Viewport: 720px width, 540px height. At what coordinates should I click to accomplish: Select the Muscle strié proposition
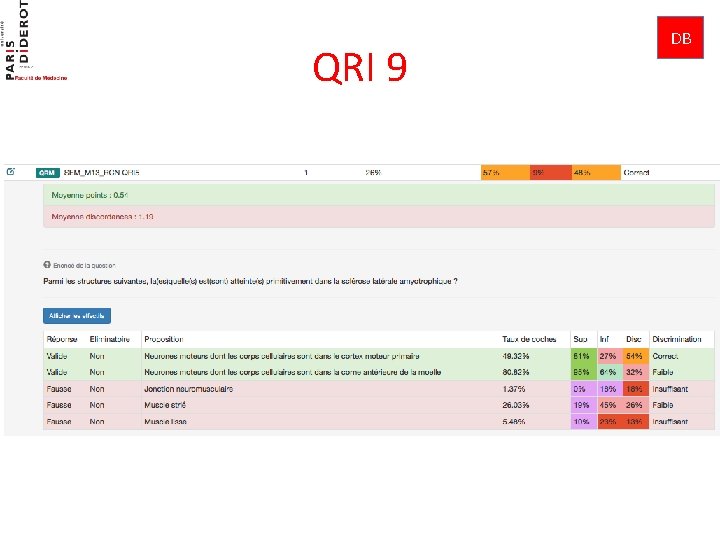tap(165, 405)
